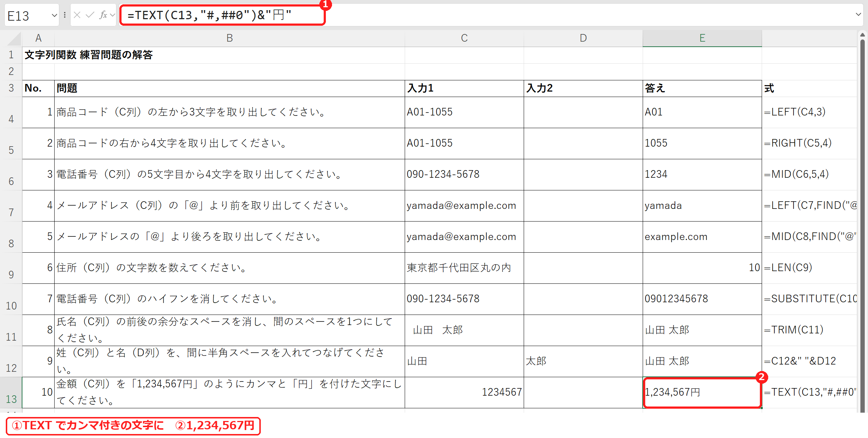Viewport: 868px width, 438px height.
Task: Click the '問題' header cell
Action: (x=230, y=88)
